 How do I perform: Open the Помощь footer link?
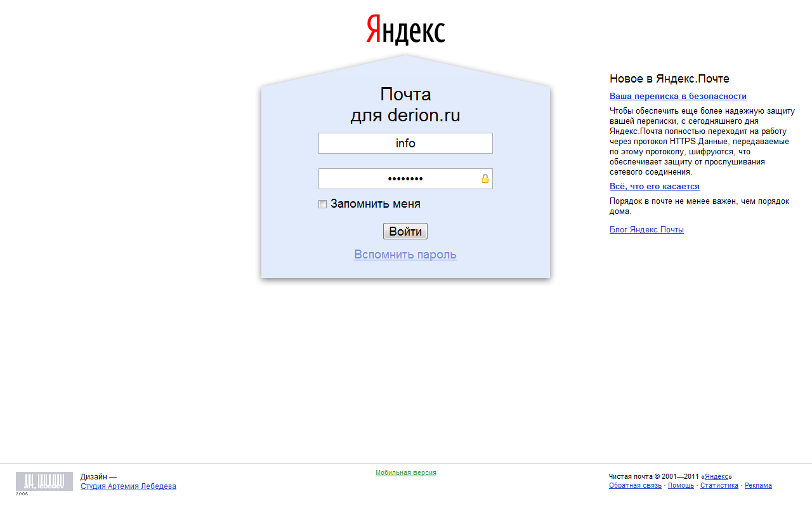681,485
